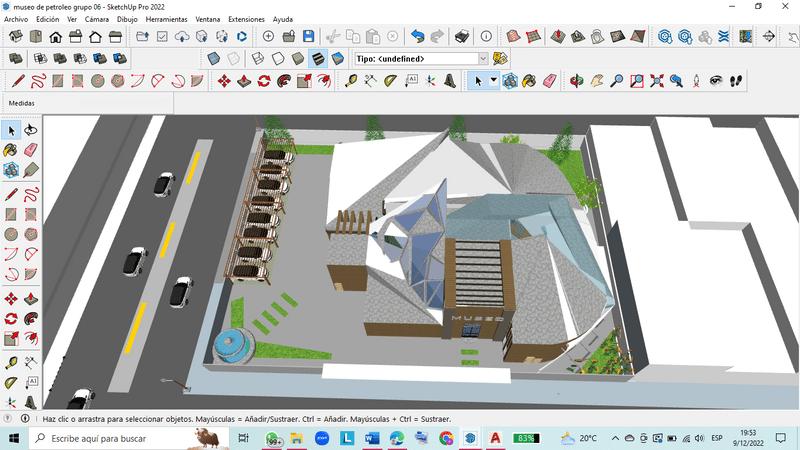This screenshot has height=450, width=800.
Task: Select the Follow Me tool in horizontal toolbar
Action: tap(284, 81)
